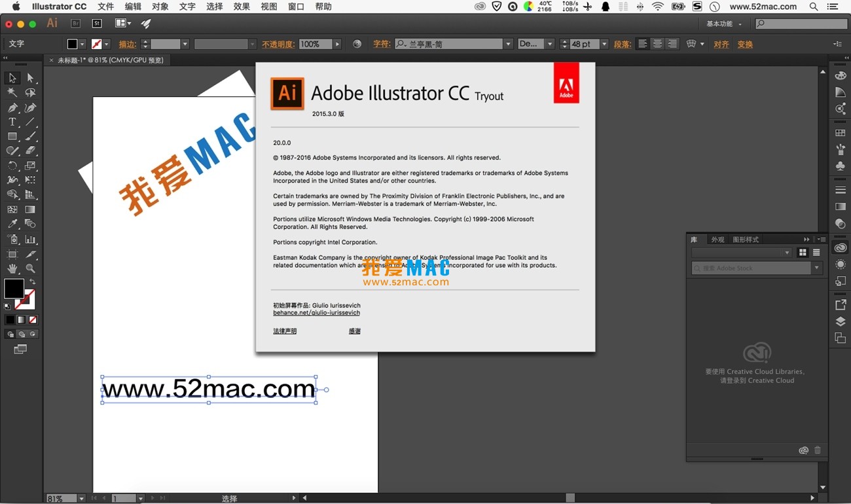The width and height of the screenshot is (851, 504).
Task: Switch Libraries panel to grid view
Action: [803, 253]
